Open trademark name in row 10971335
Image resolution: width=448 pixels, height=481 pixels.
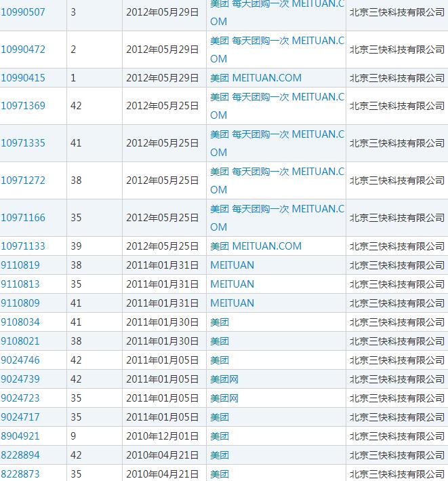(x=277, y=143)
